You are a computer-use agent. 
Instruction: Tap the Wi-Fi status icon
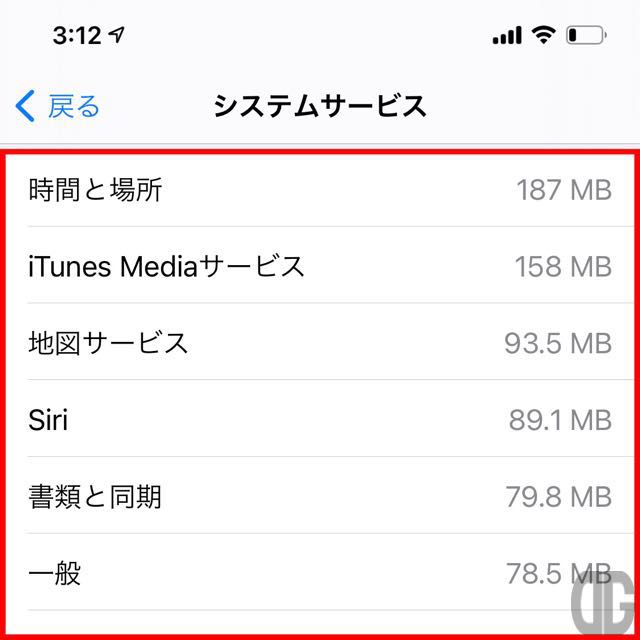543,35
